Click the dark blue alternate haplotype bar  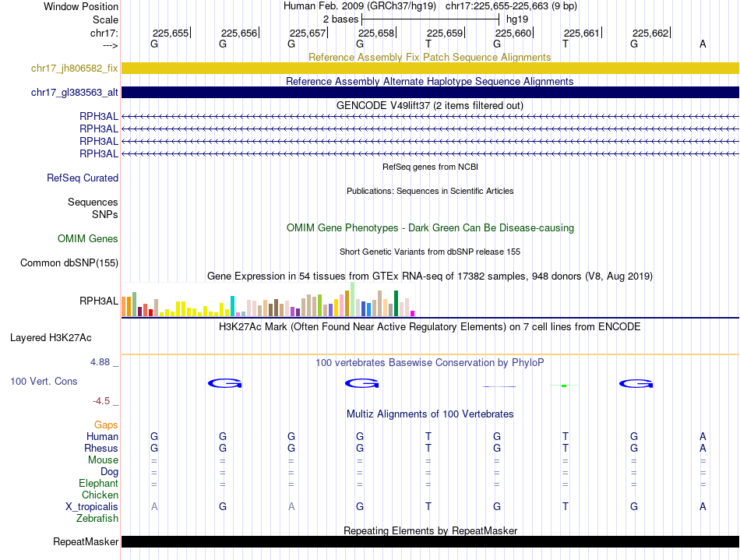coord(430,92)
